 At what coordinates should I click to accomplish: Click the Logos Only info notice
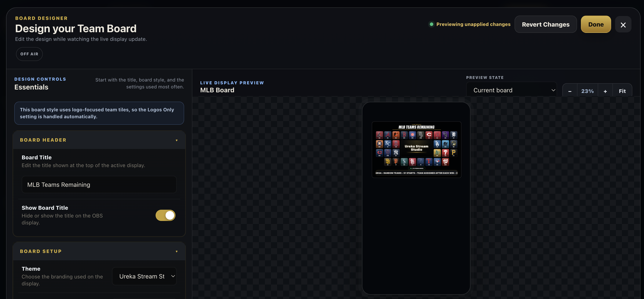pos(99,113)
